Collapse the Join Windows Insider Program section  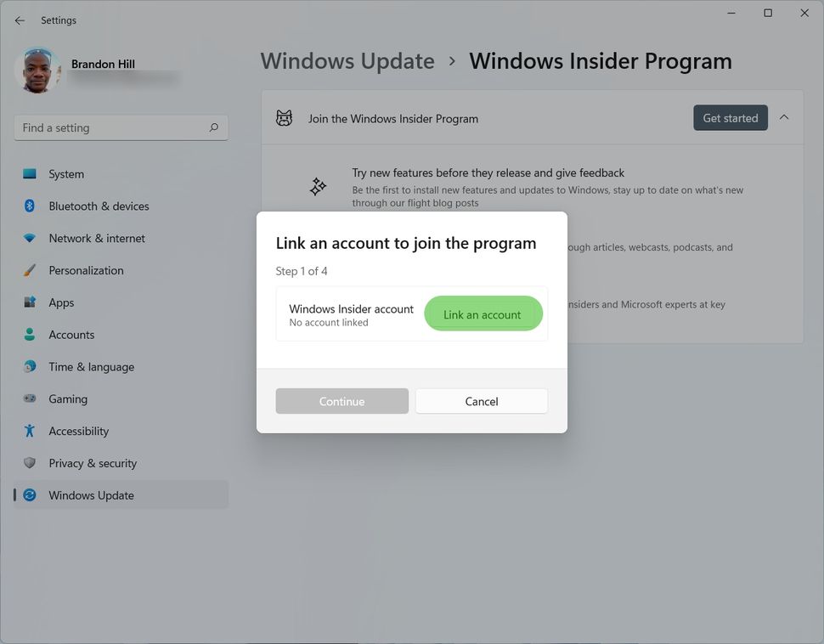[784, 117]
